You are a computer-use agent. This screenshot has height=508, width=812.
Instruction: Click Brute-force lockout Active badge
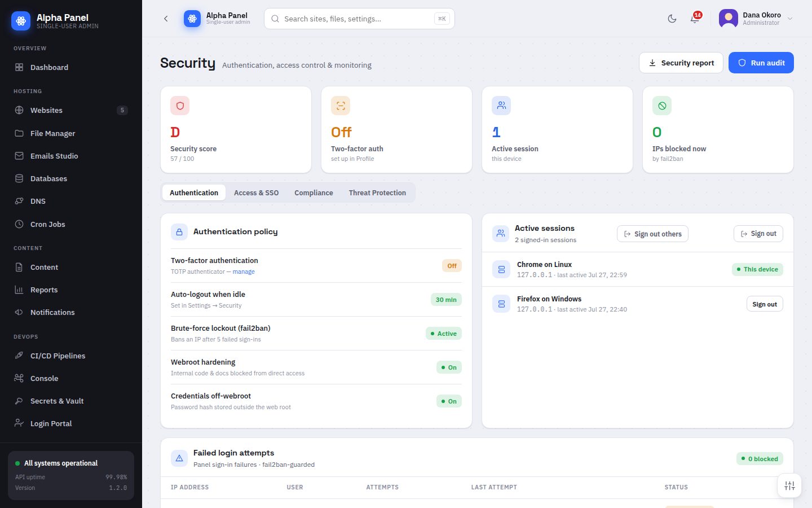coord(444,334)
